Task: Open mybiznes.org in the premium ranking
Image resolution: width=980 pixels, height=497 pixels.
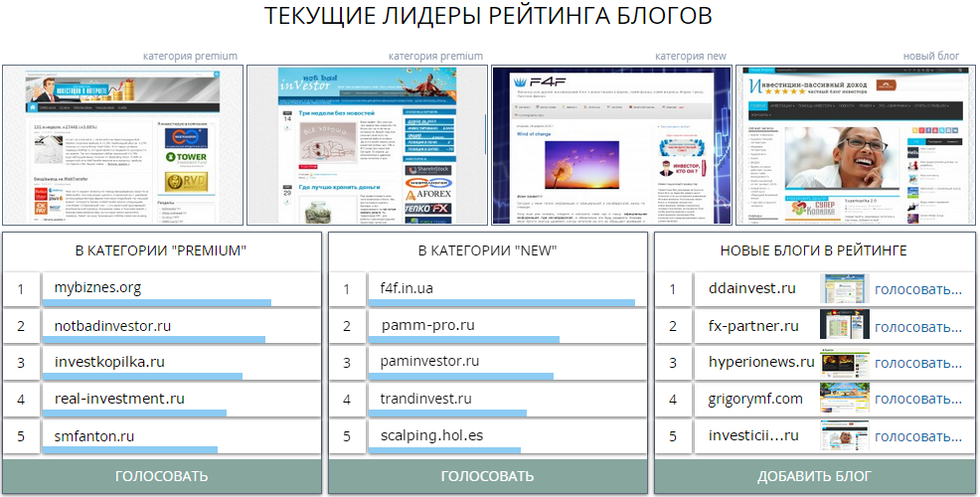Action: (97, 288)
